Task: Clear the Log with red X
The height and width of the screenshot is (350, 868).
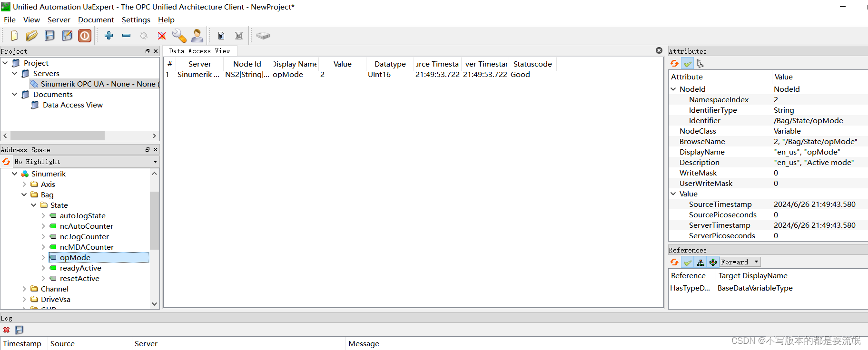Action: 6,330
